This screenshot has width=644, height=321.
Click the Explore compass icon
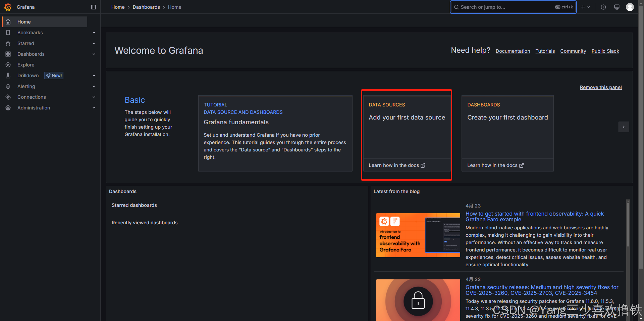(8, 65)
